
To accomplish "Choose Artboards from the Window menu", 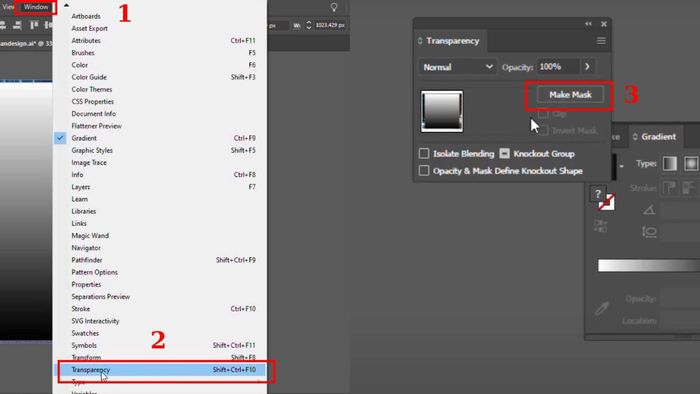I will 161,16.
